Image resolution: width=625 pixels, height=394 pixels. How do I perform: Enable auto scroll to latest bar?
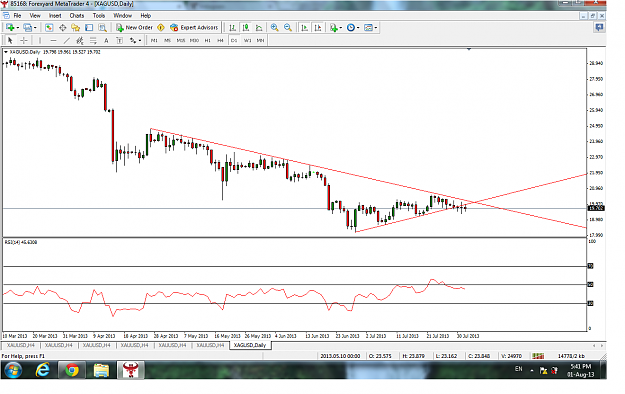click(x=305, y=28)
